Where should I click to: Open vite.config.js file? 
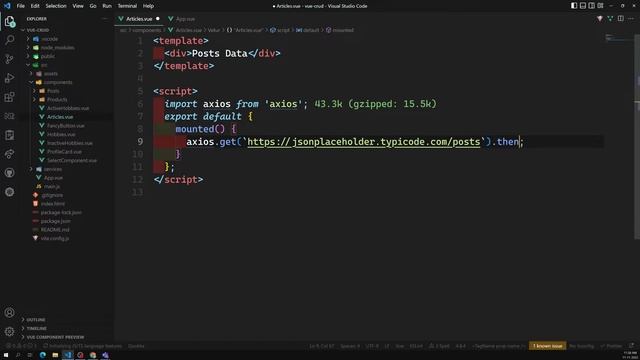coord(55,238)
